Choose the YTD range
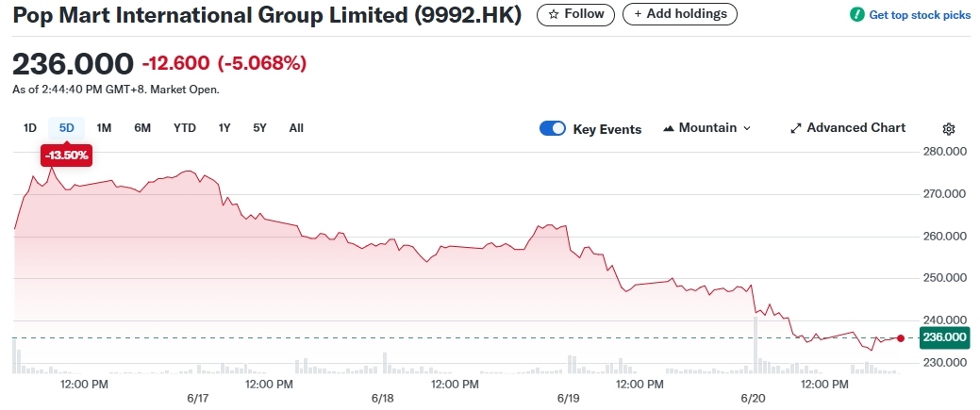The height and width of the screenshot is (410, 980). (184, 128)
